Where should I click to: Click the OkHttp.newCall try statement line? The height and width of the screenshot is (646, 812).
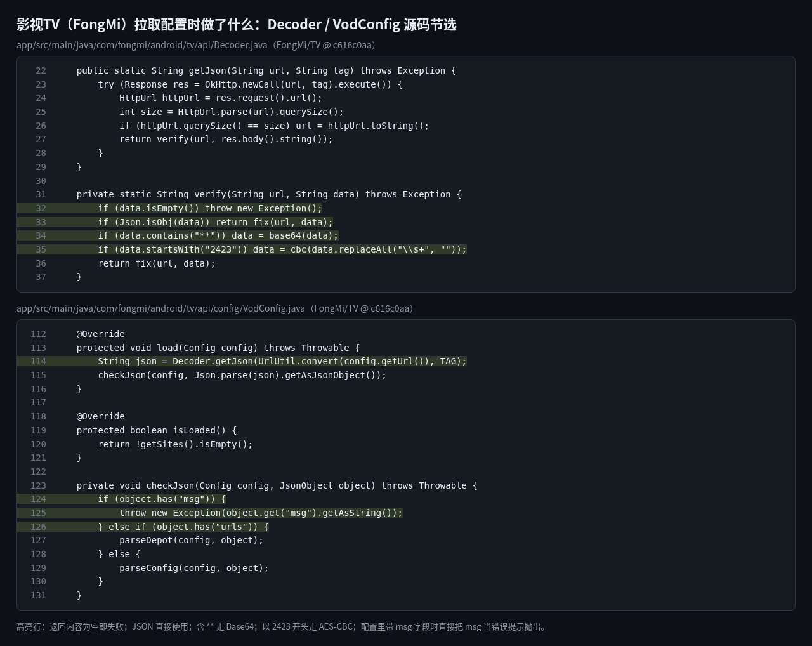tap(250, 84)
